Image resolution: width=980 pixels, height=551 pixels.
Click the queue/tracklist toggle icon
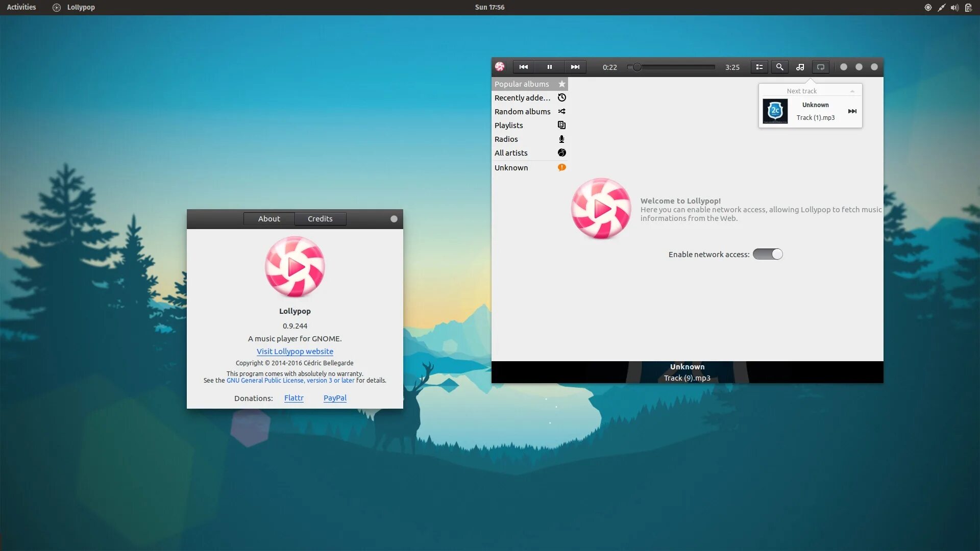758,67
